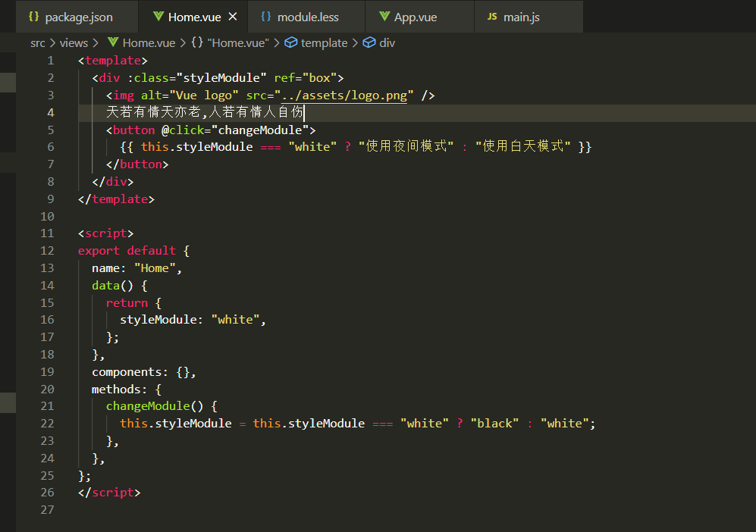Open the Home.vue file breadcrumb

[x=149, y=43]
